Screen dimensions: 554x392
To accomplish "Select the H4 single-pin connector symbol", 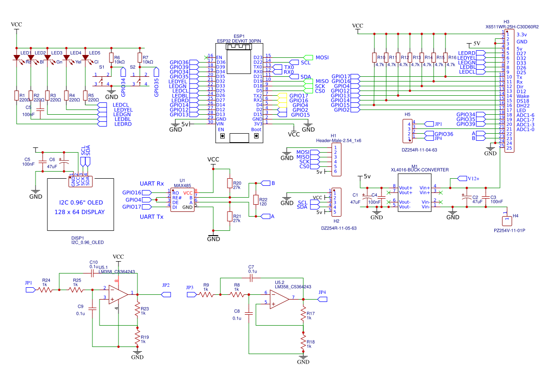I will tap(507, 220).
